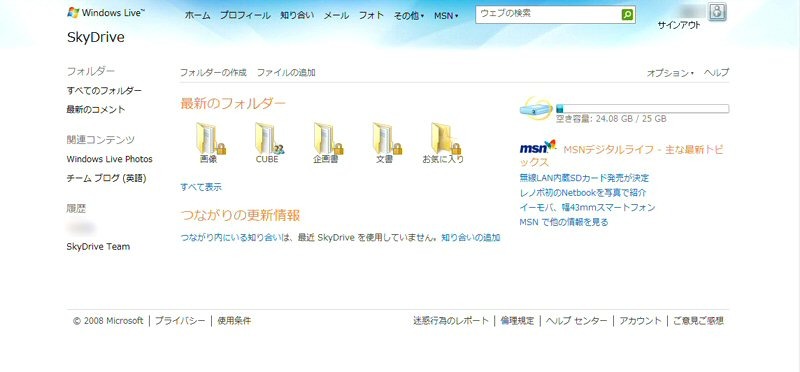Open the ヘルプ link
This screenshot has width=800, height=372.
(716, 72)
